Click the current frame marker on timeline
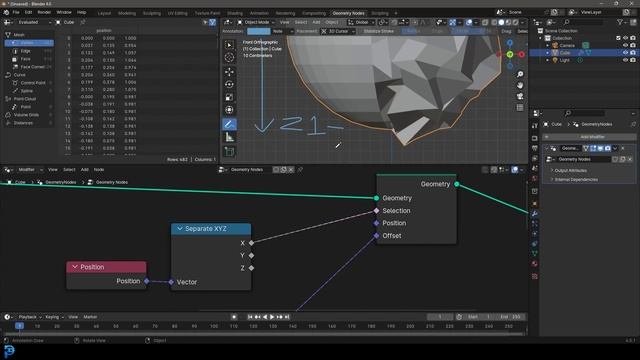The height and width of the screenshot is (360, 640). tap(19, 326)
